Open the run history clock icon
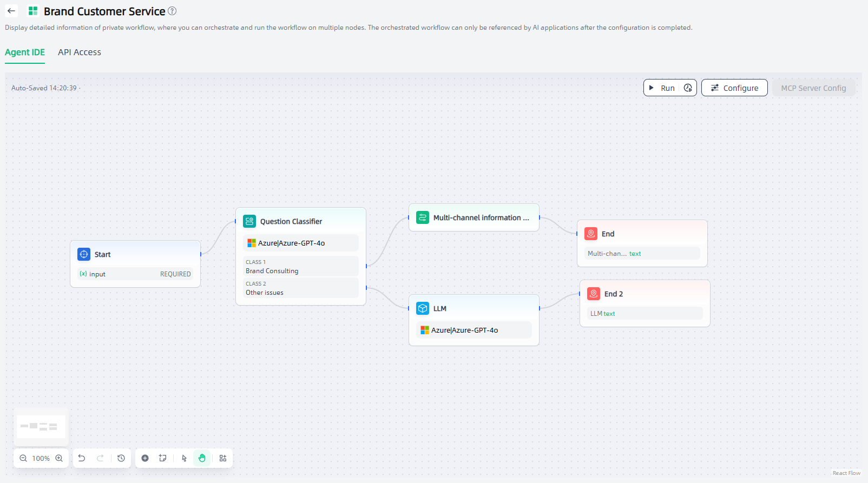The height and width of the screenshot is (483, 868). (x=688, y=88)
